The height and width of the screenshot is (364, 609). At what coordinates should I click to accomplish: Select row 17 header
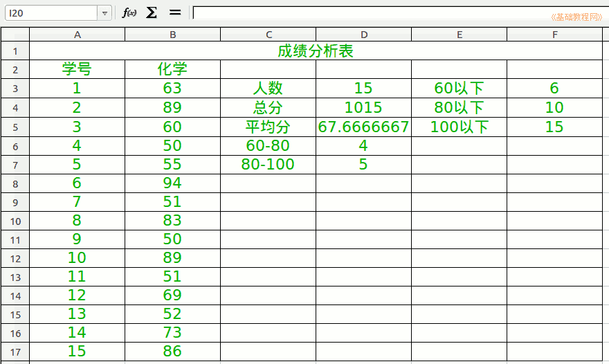point(15,352)
